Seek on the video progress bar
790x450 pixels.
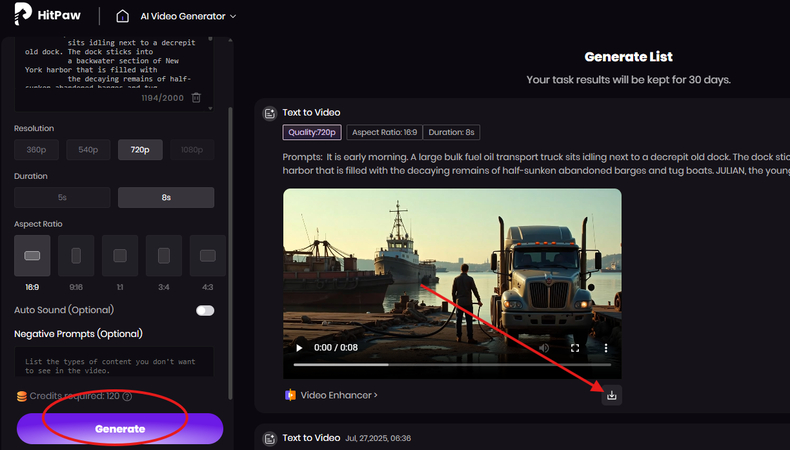coord(452,364)
